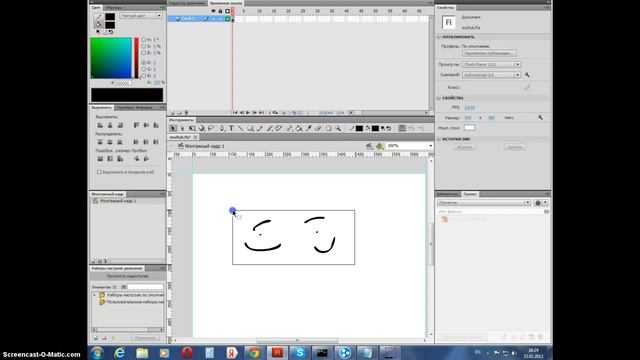Click the brightness slider in Color panel

[x=137, y=58]
